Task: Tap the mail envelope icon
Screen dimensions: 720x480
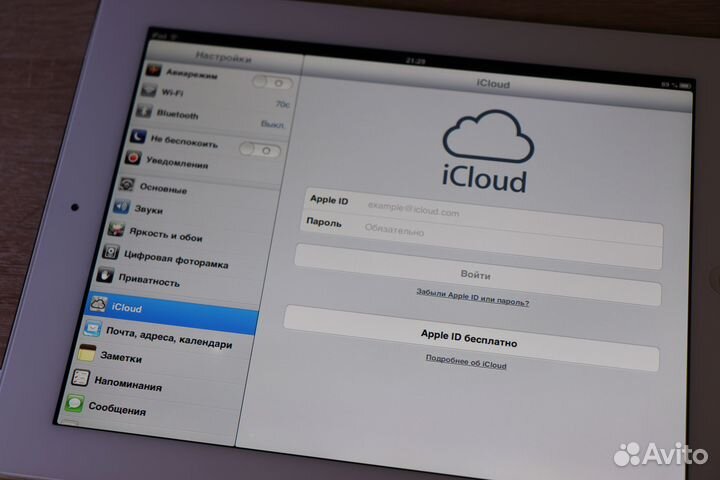Action: click(92, 328)
